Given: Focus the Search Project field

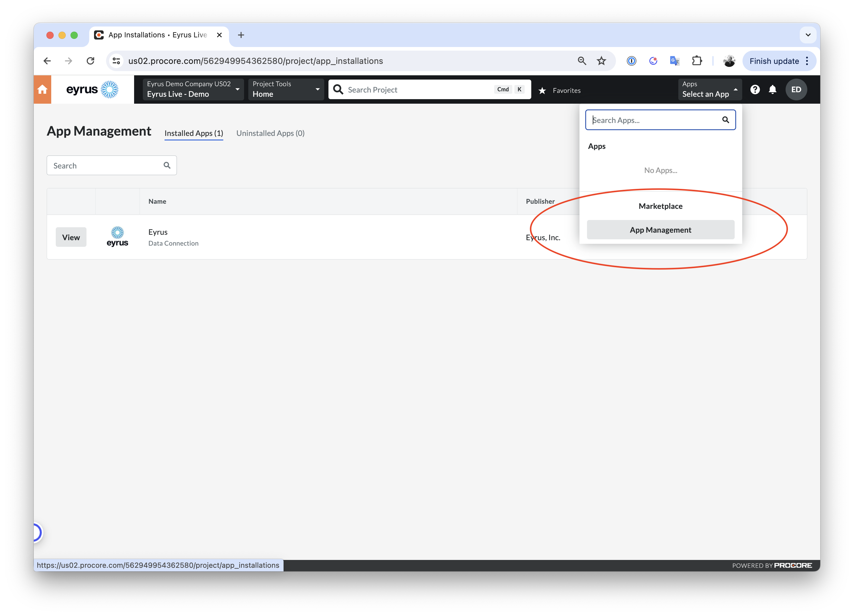Looking at the screenshot, I should click(x=430, y=90).
